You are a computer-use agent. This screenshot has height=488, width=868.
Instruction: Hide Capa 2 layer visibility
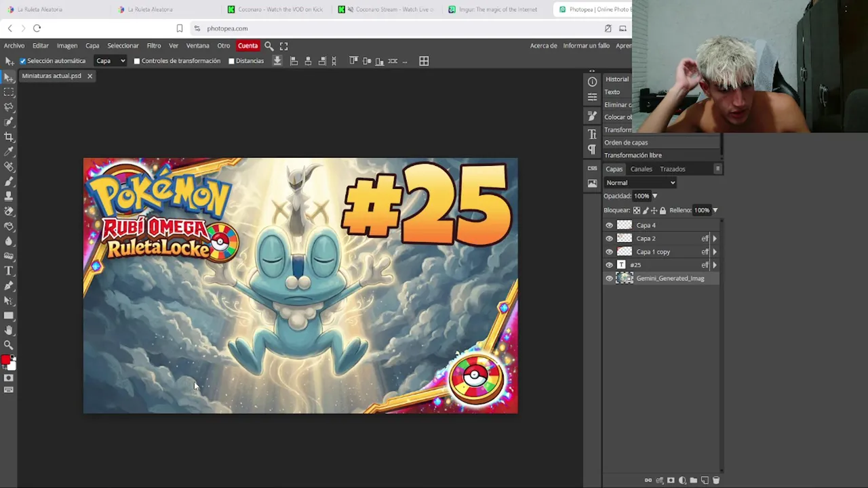click(x=609, y=239)
